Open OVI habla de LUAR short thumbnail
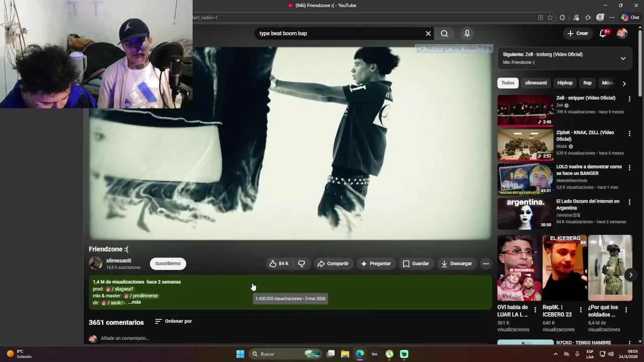This screenshot has height=362, width=644. (x=519, y=268)
